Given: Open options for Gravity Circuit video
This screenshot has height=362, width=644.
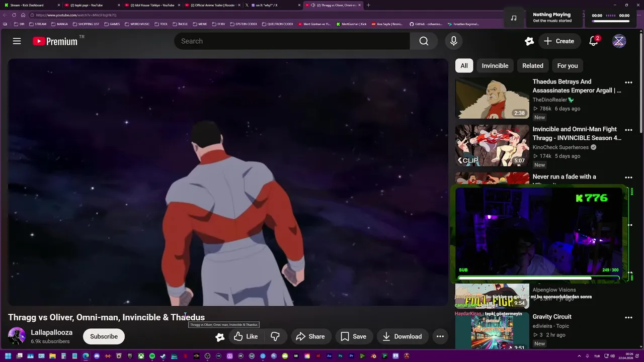Looking at the screenshot, I should (x=628, y=318).
